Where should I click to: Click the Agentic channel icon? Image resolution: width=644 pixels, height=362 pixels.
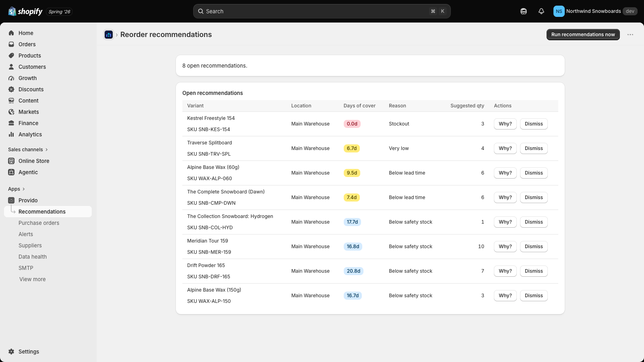coord(11,172)
